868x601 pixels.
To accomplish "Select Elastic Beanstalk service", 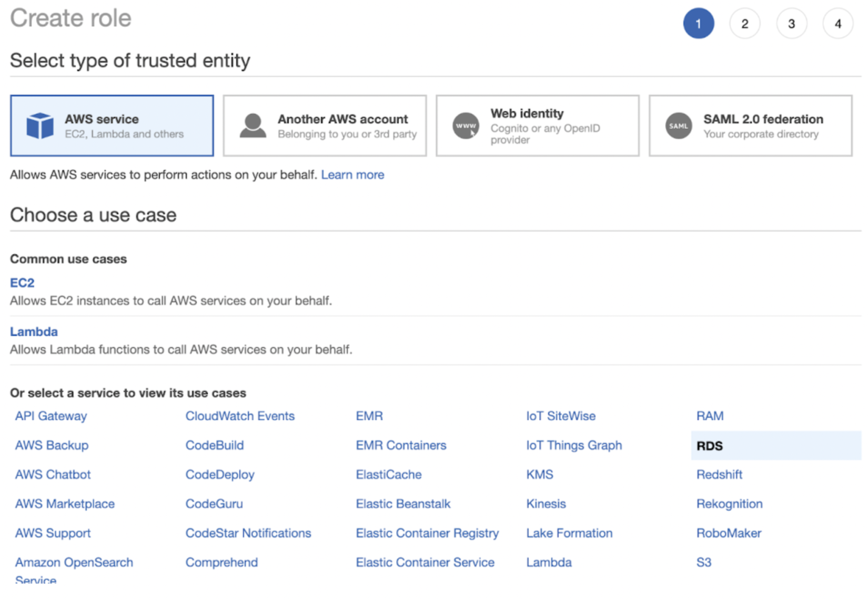I will pos(403,504).
